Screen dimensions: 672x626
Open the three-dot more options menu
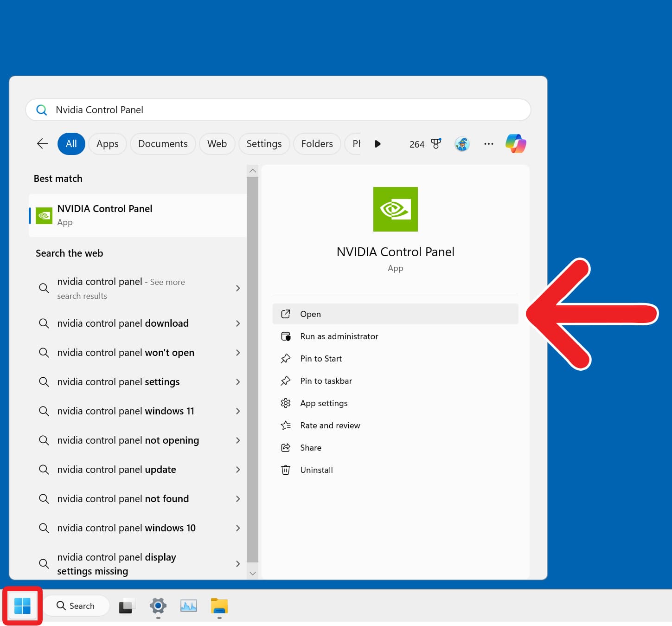[x=489, y=144]
